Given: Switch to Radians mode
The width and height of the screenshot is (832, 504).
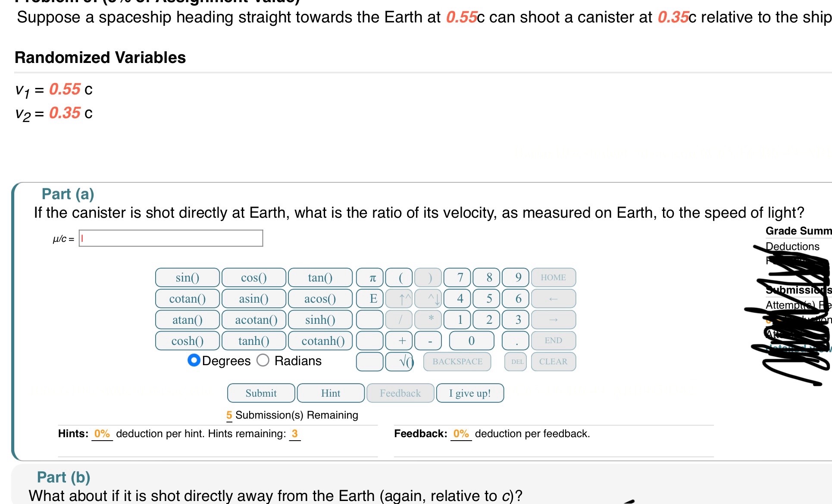Looking at the screenshot, I should [263, 360].
